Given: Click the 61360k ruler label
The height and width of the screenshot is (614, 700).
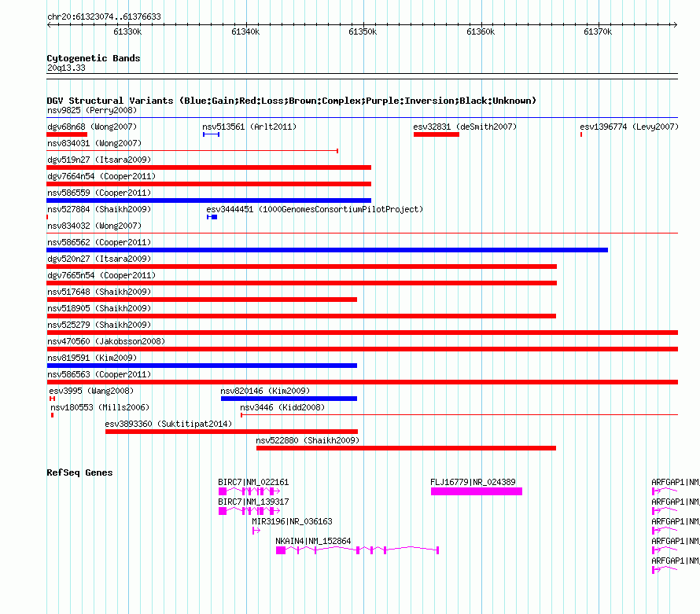Looking at the screenshot, I should click(481, 31).
